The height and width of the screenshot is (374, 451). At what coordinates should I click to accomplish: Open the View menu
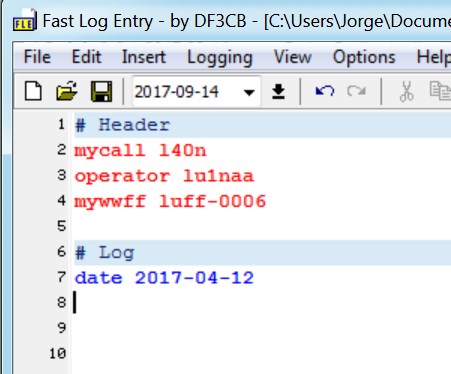(293, 57)
